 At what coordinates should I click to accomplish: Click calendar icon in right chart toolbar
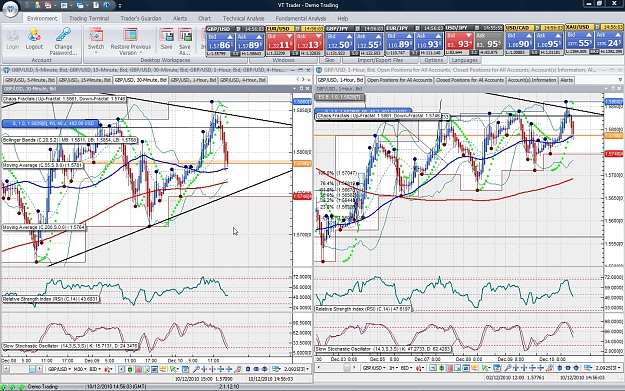pos(497,369)
